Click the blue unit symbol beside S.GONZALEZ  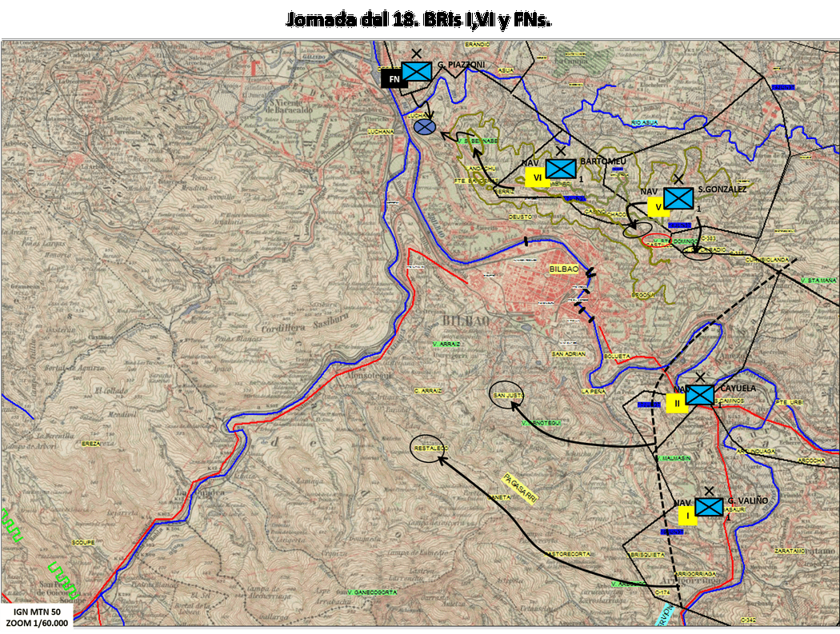(678, 198)
